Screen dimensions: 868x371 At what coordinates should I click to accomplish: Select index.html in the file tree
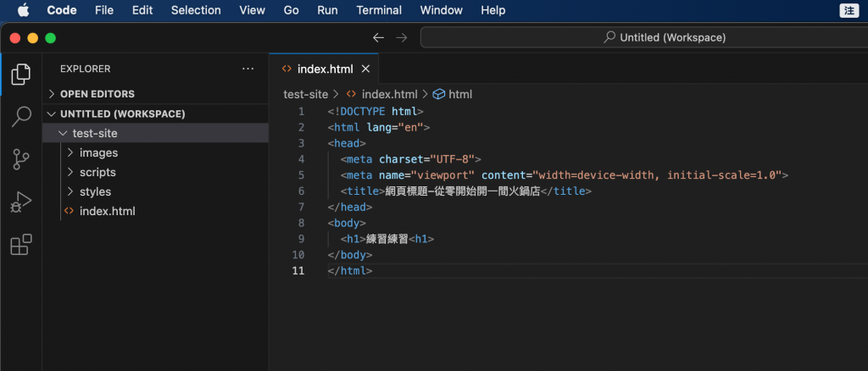(x=107, y=211)
